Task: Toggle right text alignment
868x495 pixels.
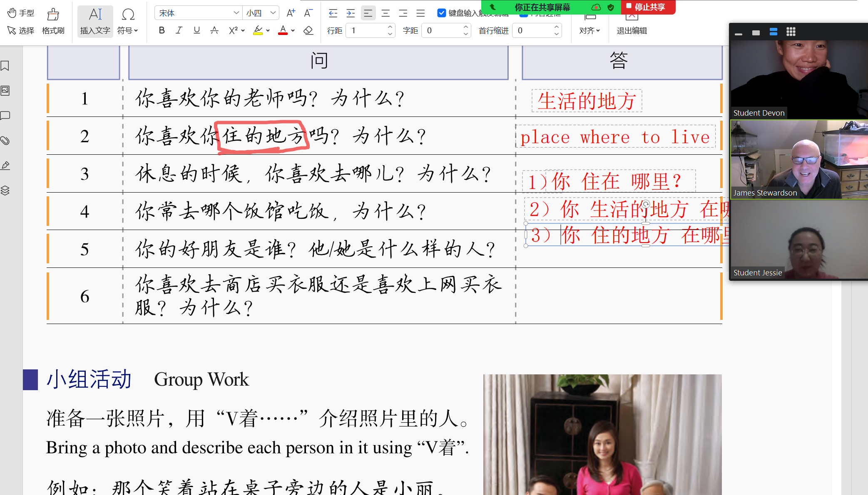Action: tap(403, 13)
